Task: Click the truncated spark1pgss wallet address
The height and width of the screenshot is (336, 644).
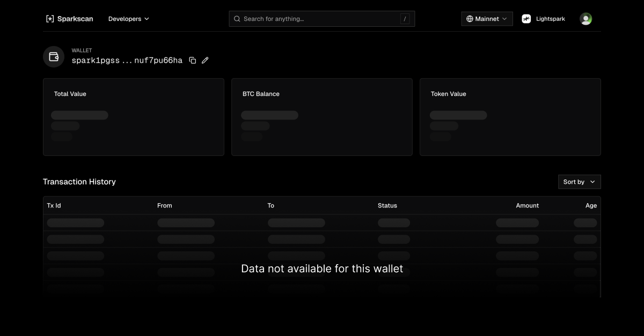Action: tap(127, 61)
